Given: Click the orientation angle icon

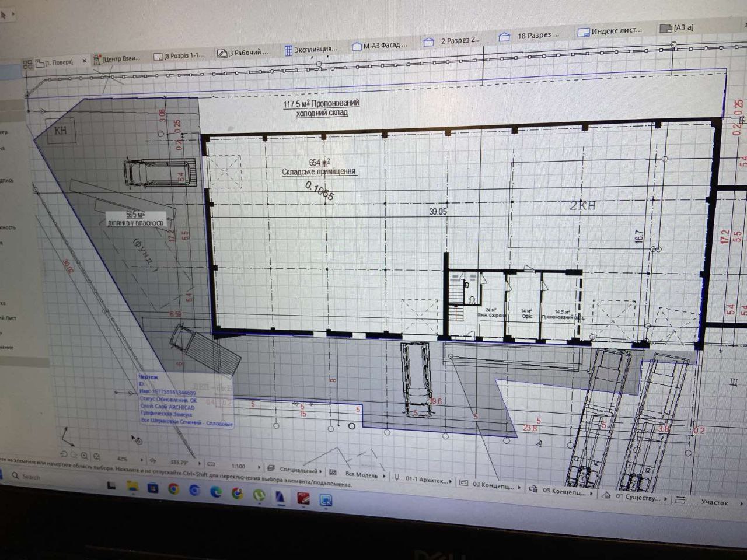Looking at the screenshot, I should pos(152,461).
